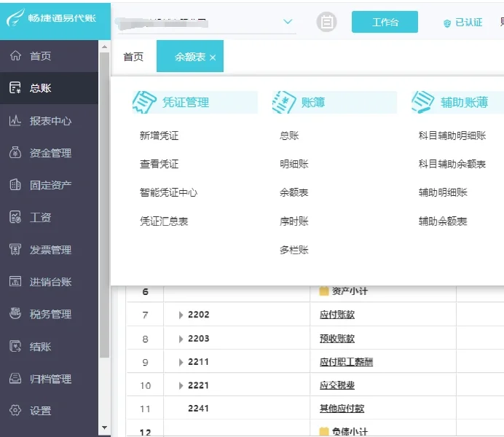Switch to the 首页 tab
This screenshot has width=504, height=437.
point(133,57)
